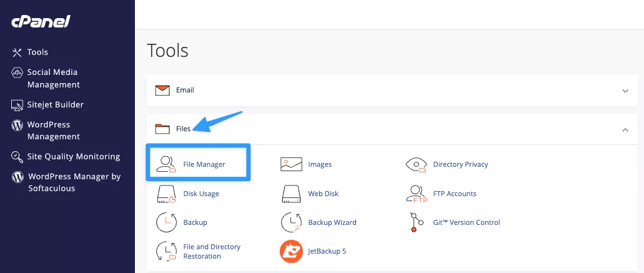Click the Disk Usage drive icon
This screenshot has height=273, width=644.
(166, 194)
